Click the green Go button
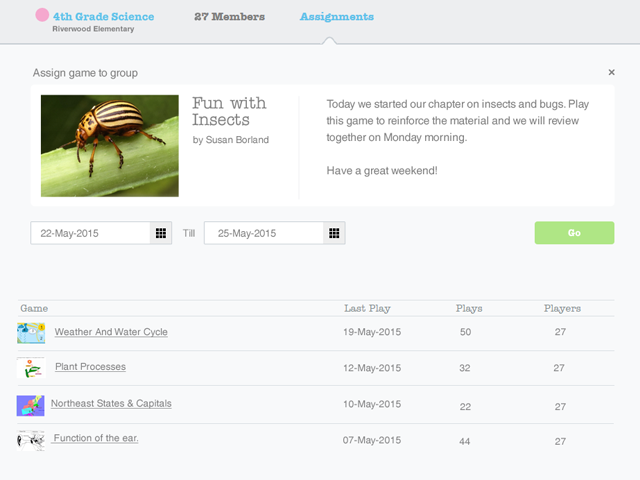 [574, 233]
